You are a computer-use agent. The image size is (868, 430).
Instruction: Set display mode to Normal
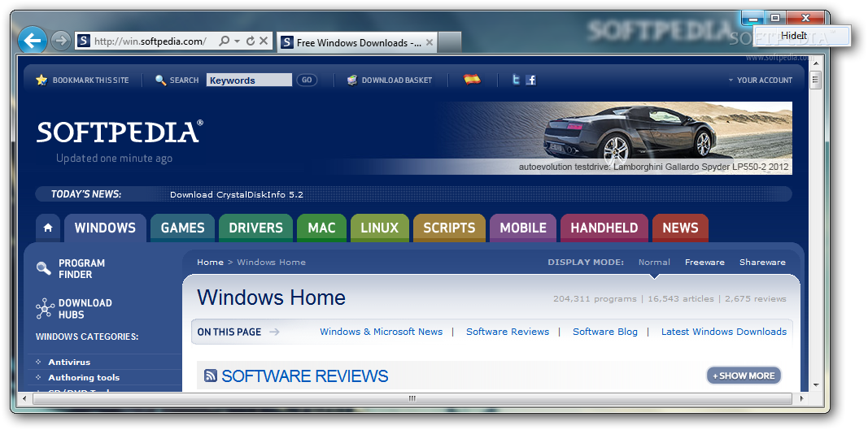[654, 263]
